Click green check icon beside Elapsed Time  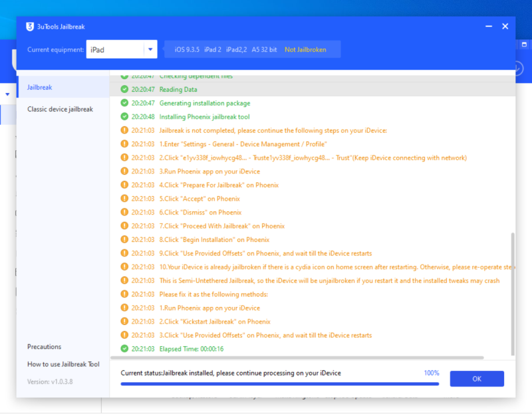(x=124, y=349)
